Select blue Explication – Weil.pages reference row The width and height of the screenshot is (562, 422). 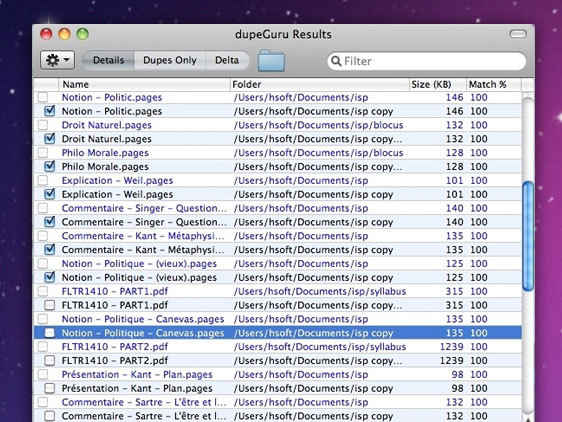coord(278,180)
